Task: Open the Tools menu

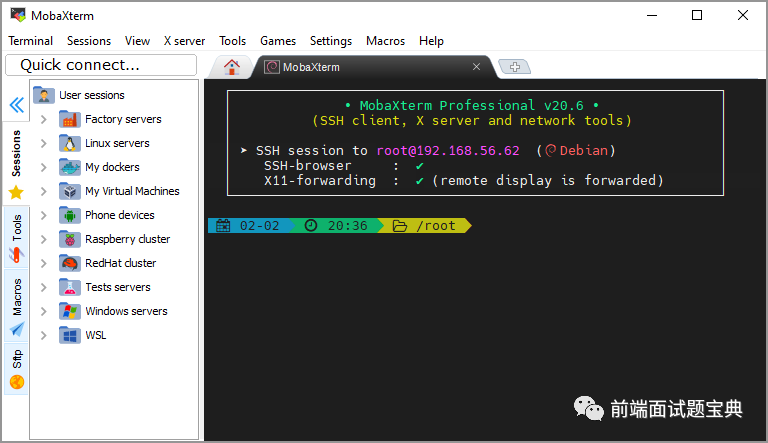Action: coord(232,41)
